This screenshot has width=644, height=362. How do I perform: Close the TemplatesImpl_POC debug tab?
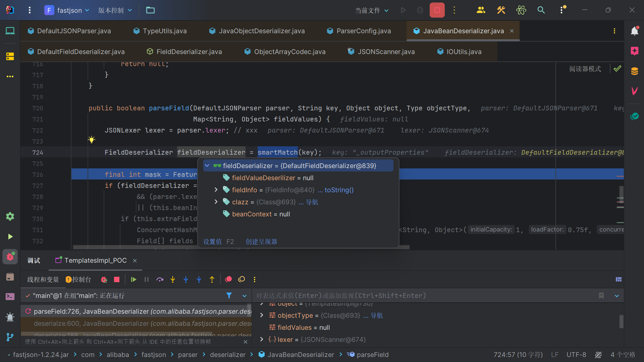coord(135,261)
